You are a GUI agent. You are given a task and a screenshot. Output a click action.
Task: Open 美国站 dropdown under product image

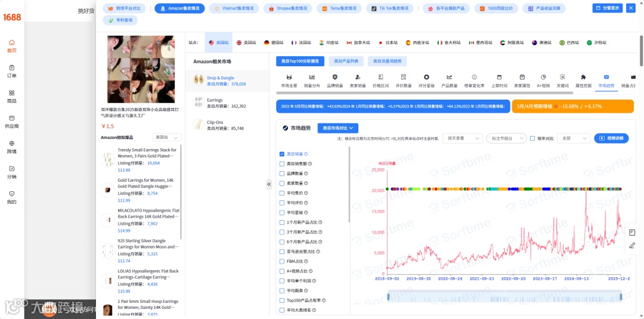(167, 138)
